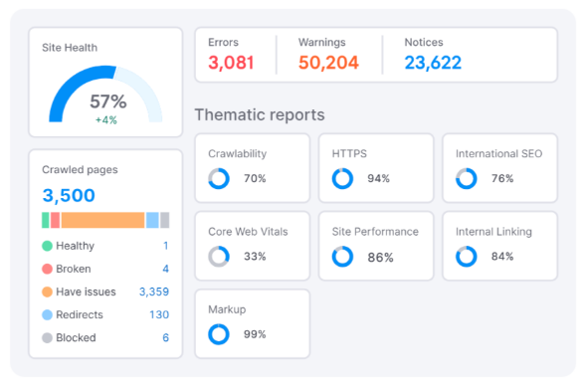This screenshot has height=389, width=588.
Task: Click the Broken legend label
Action: click(73, 269)
